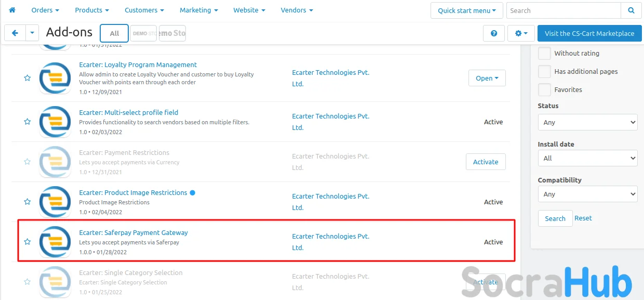Expand the Compatibility dropdown
Image resolution: width=644 pixels, height=300 pixels.
(587, 194)
